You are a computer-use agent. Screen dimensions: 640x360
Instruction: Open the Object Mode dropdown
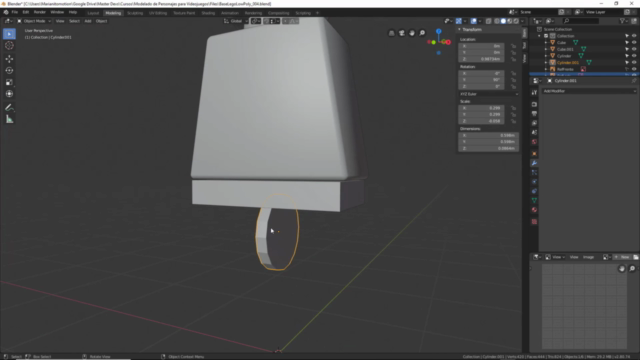pyautogui.click(x=34, y=21)
